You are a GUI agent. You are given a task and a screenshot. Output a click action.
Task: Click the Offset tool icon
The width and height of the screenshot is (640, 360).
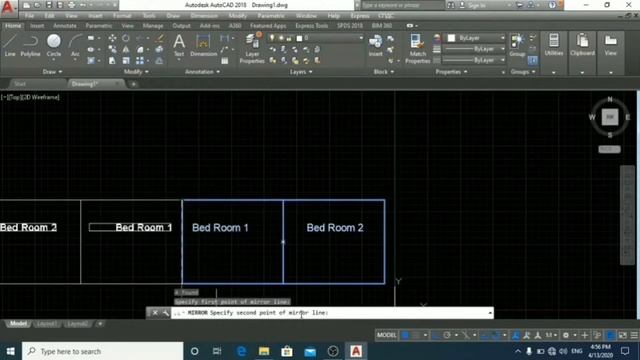coord(160,61)
